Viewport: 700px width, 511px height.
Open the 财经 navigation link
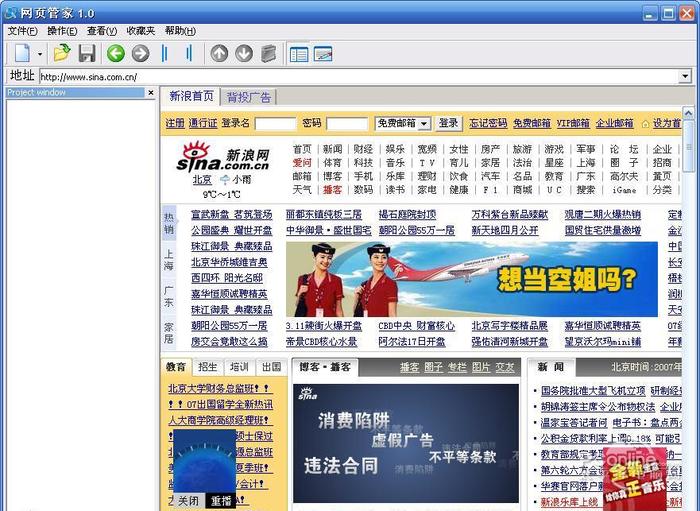363,149
